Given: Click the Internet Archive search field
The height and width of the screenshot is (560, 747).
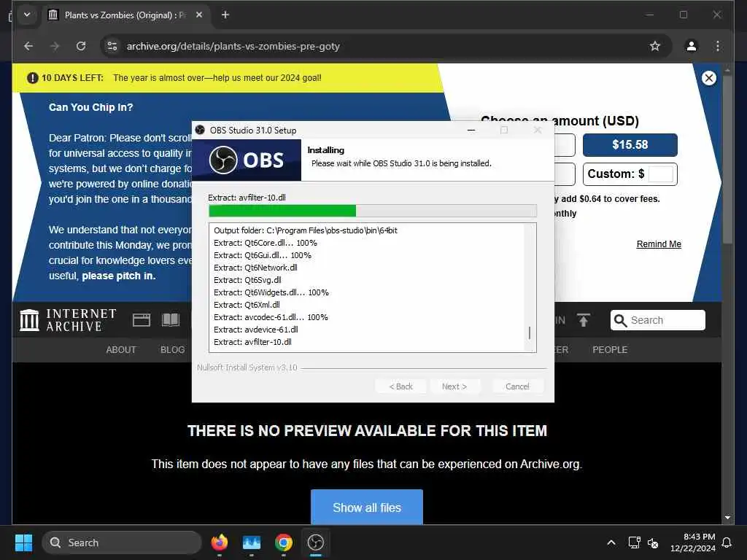Looking at the screenshot, I should pos(657,320).
